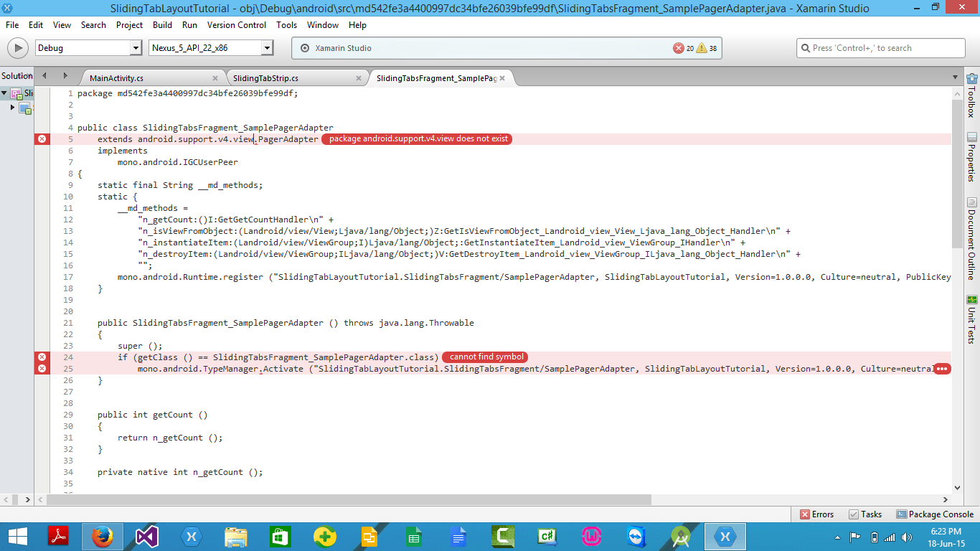This screenshot has width=980, height=551.
Task: Open File Explorer from the taskbar
Action: point(236,537)
